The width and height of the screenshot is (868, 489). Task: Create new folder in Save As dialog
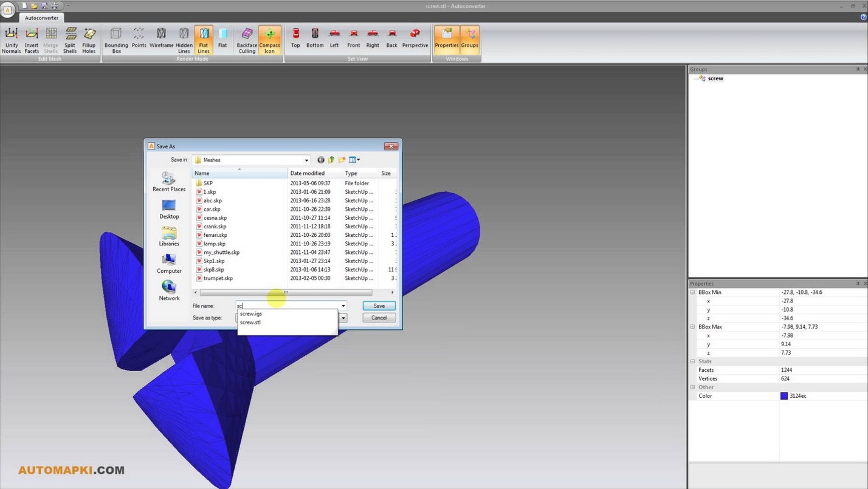(x=342, y=160)
